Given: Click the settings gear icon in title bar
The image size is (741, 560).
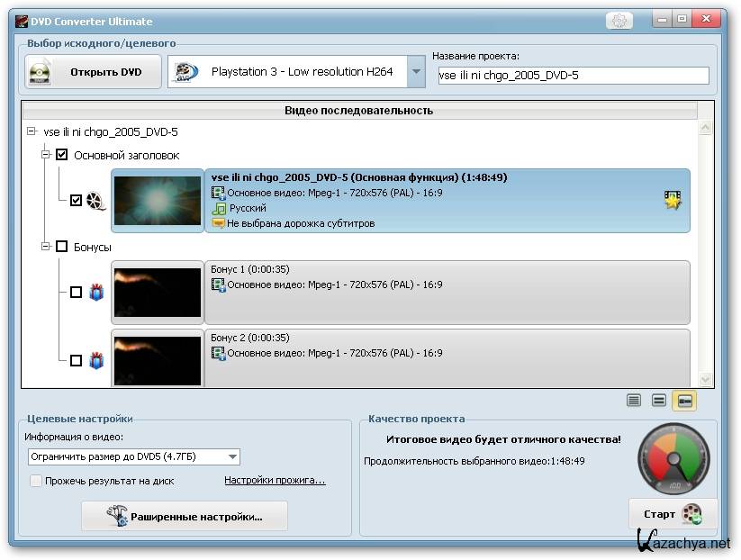Looking at the screenshot, I should (618, 21).
